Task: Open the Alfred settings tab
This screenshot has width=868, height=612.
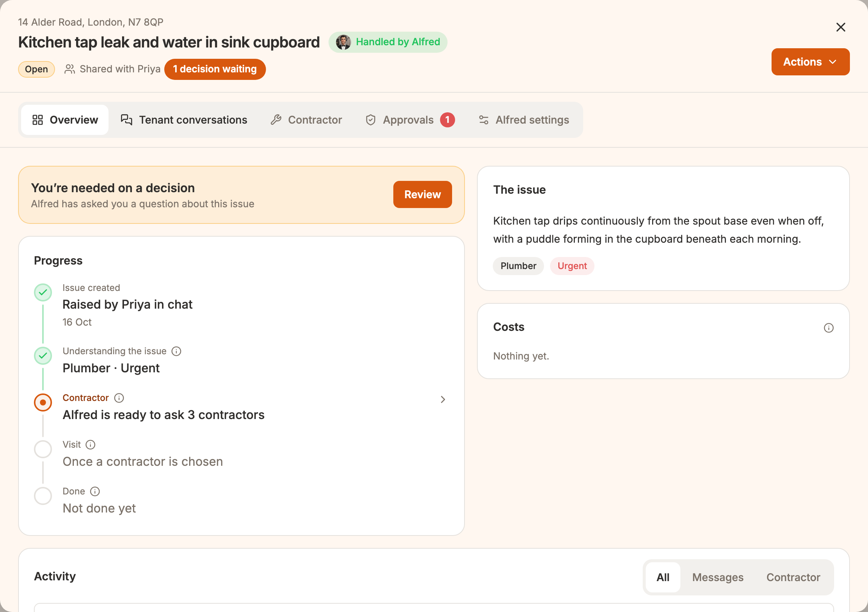Action: coord(524,120)
